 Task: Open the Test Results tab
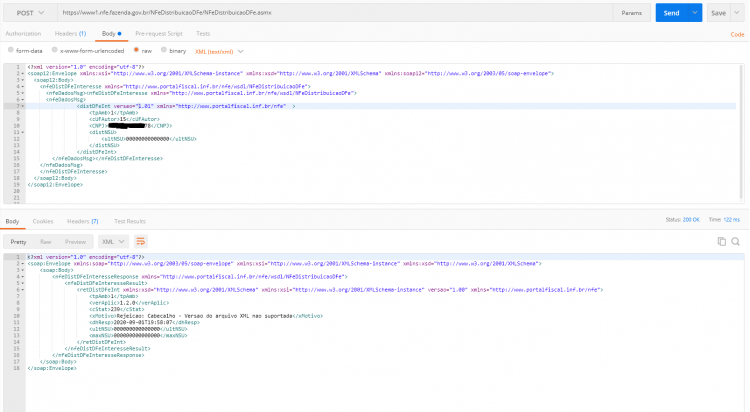pos(130,221)
